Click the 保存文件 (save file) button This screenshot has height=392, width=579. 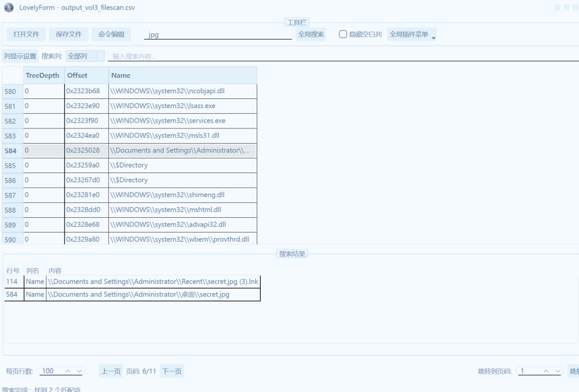(68, 35)
